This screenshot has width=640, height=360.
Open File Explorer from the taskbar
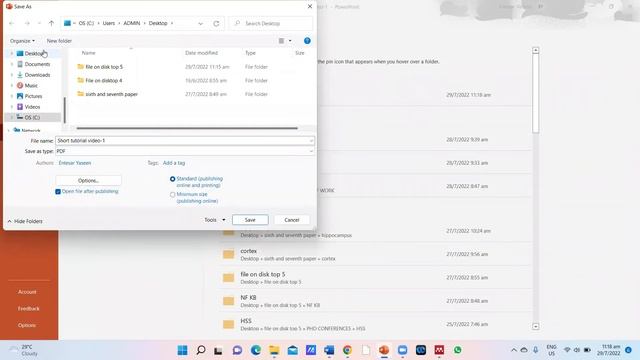[x=274, y=350]
